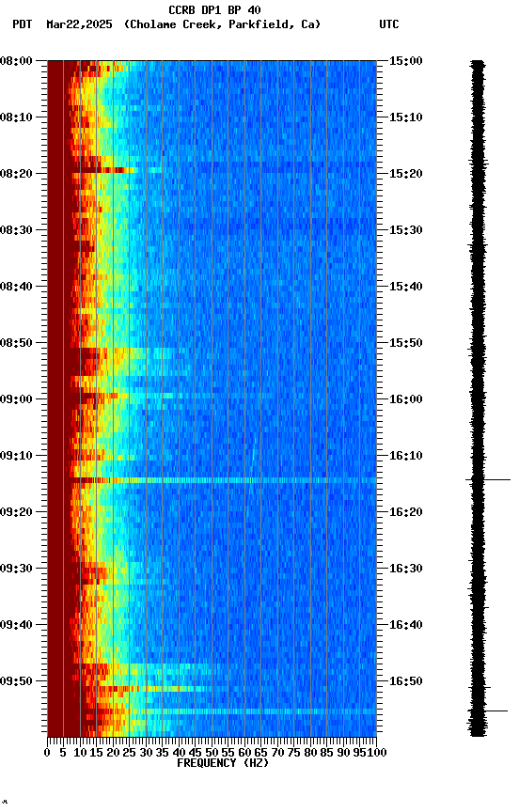519x812 pixels.
Task: Click the 08:10 PDT time label
Action: click(x=16, y=117)
